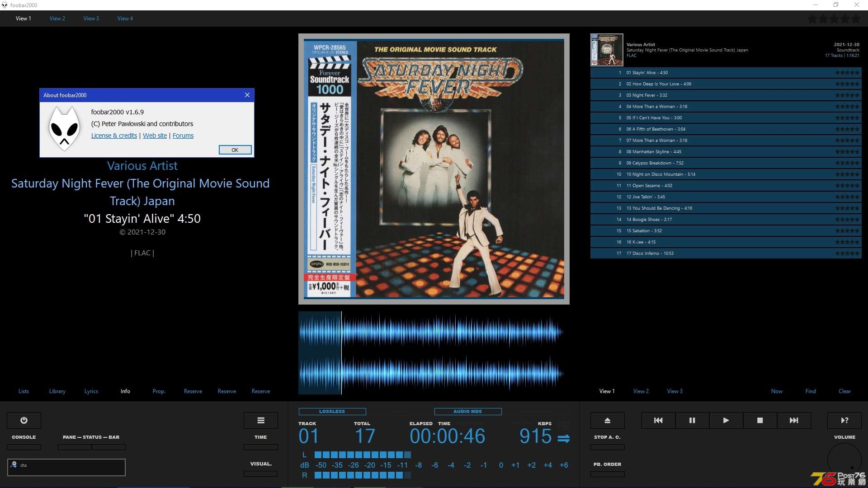The height and width of the screenshot is (488, 868).
Task: Click the VOLUME knob
Action: [844, 460]
